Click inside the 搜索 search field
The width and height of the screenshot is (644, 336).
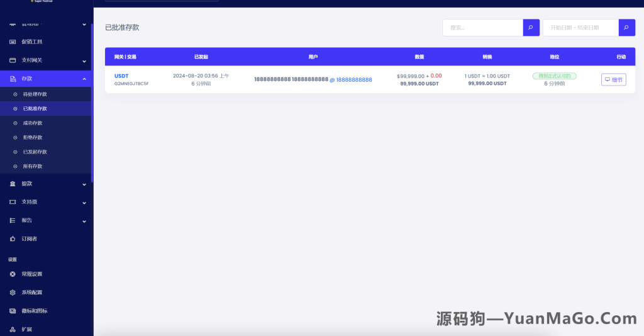click(x=482, y=28)
